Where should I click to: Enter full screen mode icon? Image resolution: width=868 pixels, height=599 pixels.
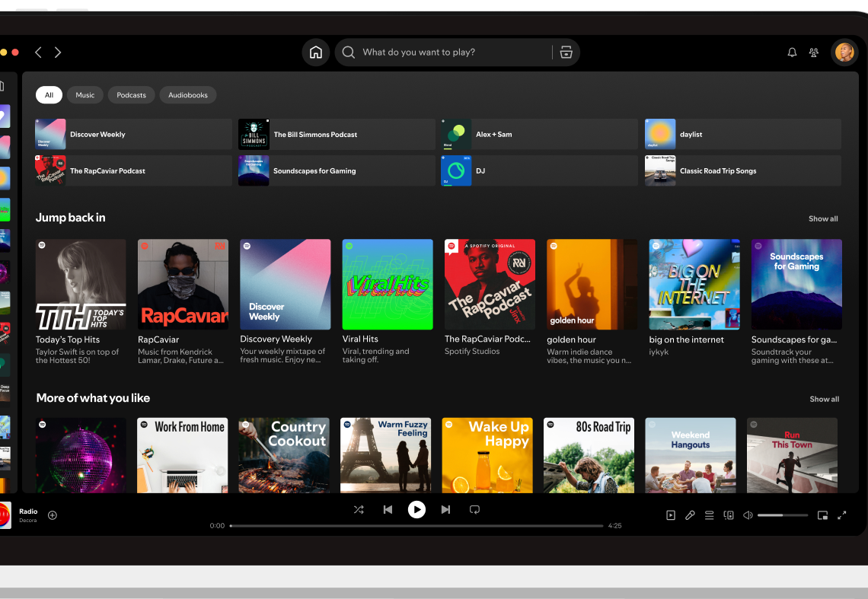click(x=842, y=515)
